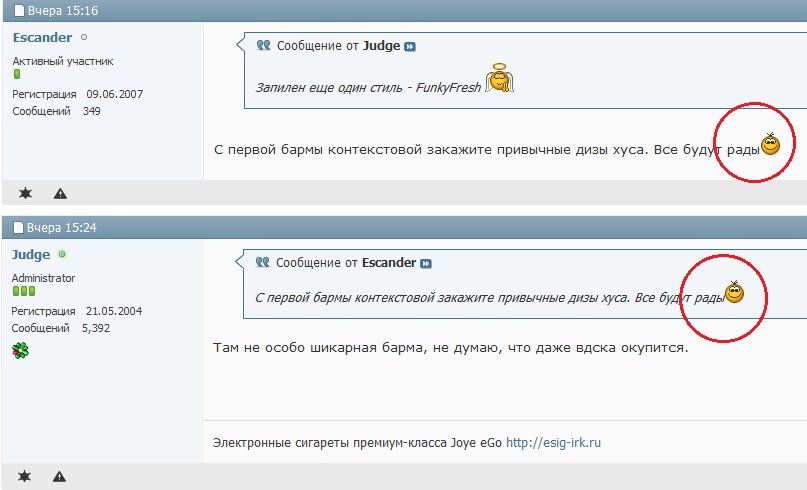Open Judge's user profile link
Viewport: 807px width, 490px height.
[x=31, y=255]
